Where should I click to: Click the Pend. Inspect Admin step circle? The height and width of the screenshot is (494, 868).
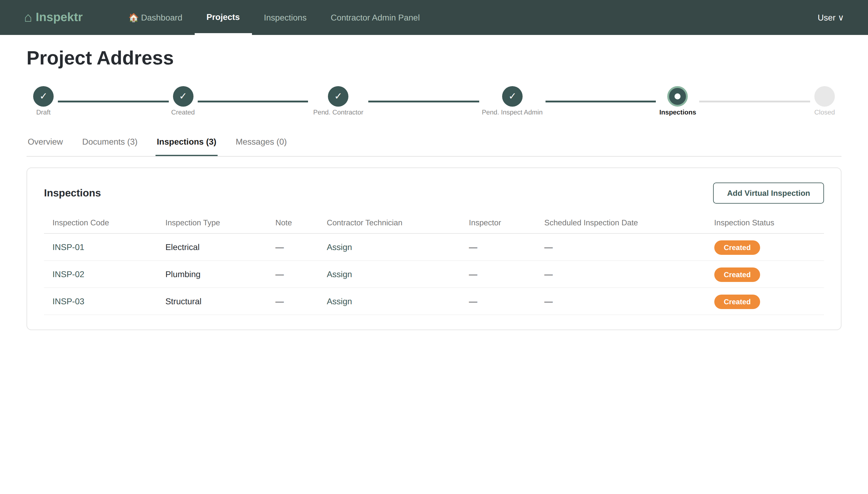tap(512, 96)
